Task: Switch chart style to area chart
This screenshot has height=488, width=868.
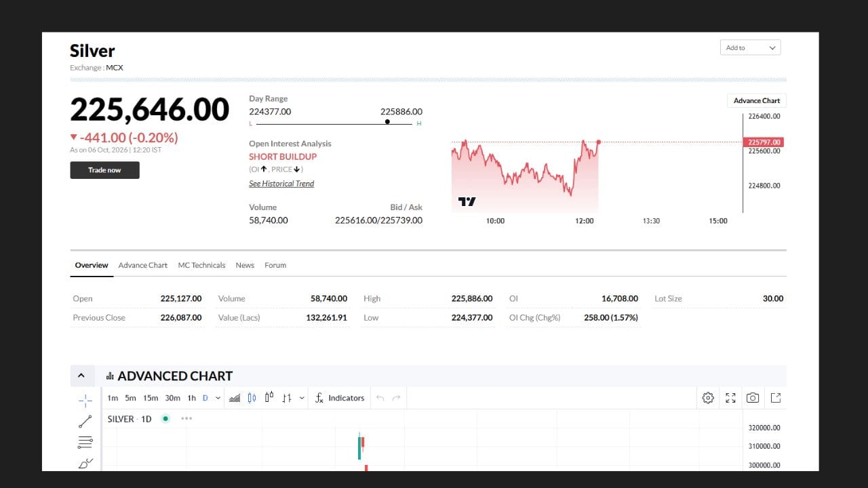Action: 235,398
